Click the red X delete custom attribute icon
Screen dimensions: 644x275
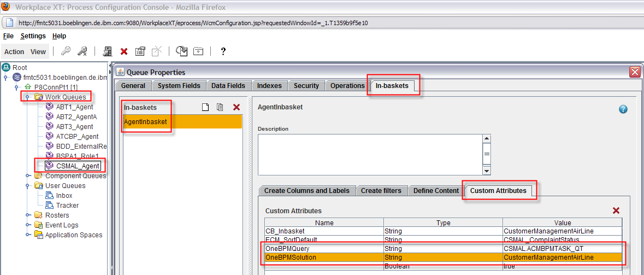coord(616,210)
